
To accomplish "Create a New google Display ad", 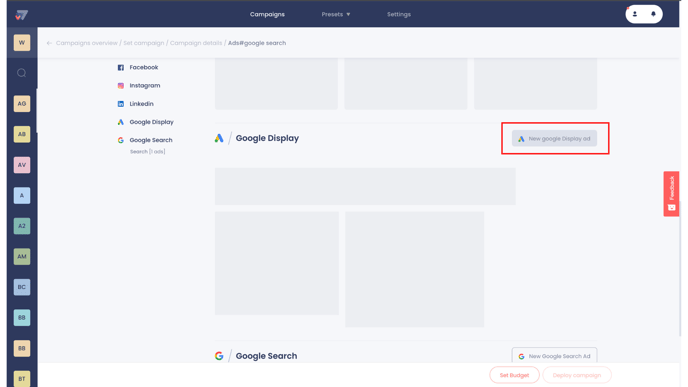I will tap(554, 139).
